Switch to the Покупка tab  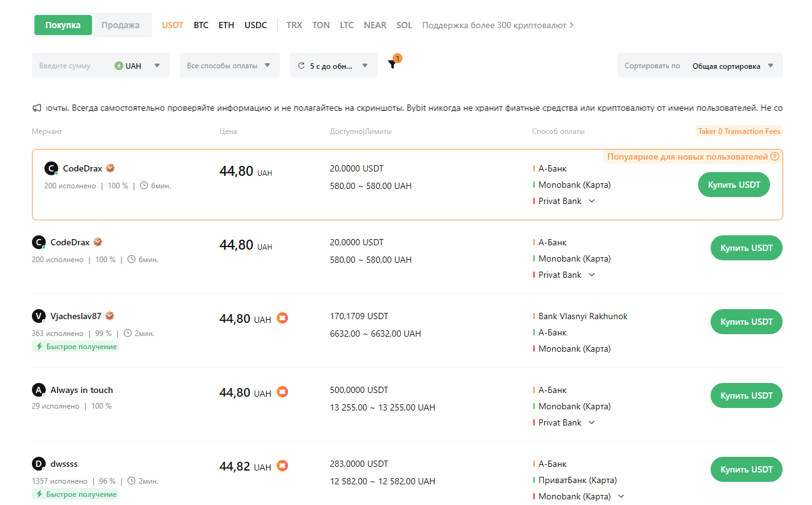pos(63,25)
